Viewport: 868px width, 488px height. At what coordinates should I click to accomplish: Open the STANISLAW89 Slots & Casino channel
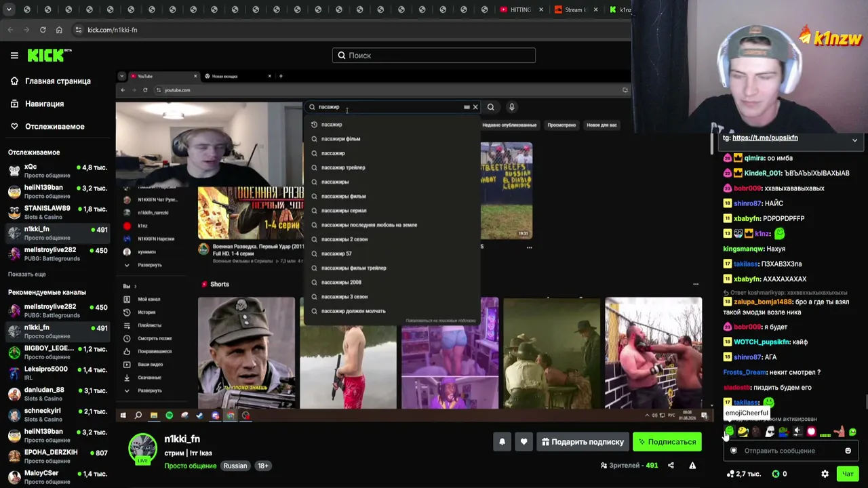(58, 212)
